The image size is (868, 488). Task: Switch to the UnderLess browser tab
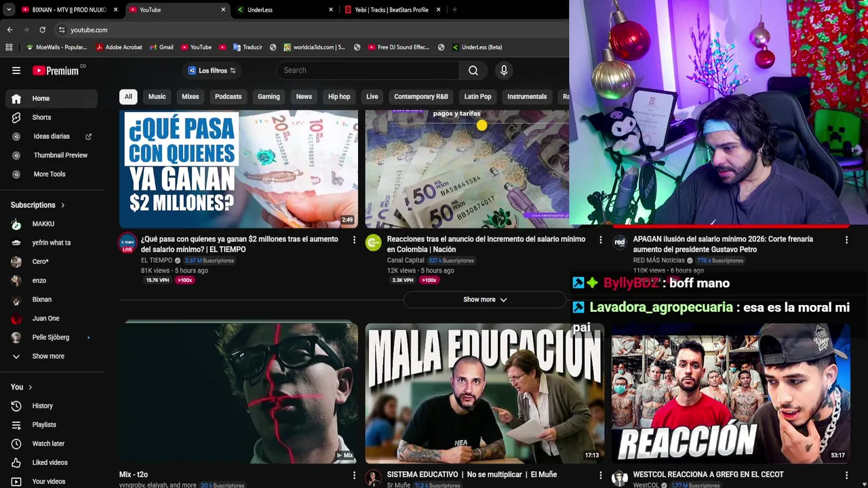click(x=283, y=9)
